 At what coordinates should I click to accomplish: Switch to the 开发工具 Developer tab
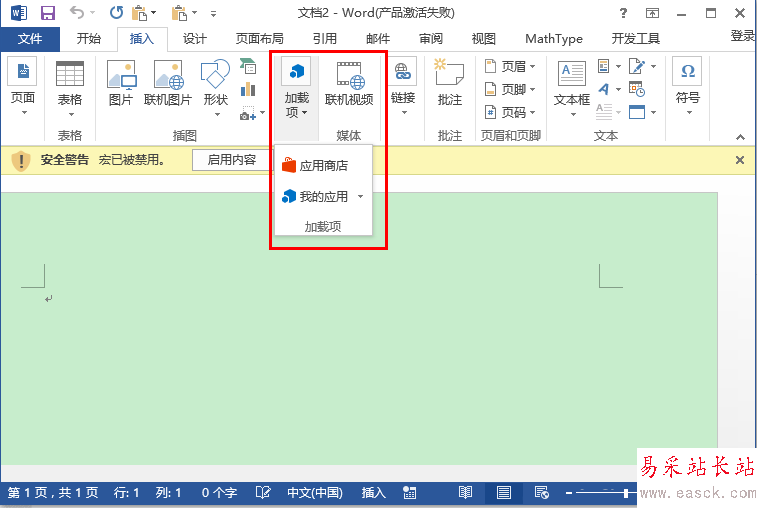click(635, 39)
